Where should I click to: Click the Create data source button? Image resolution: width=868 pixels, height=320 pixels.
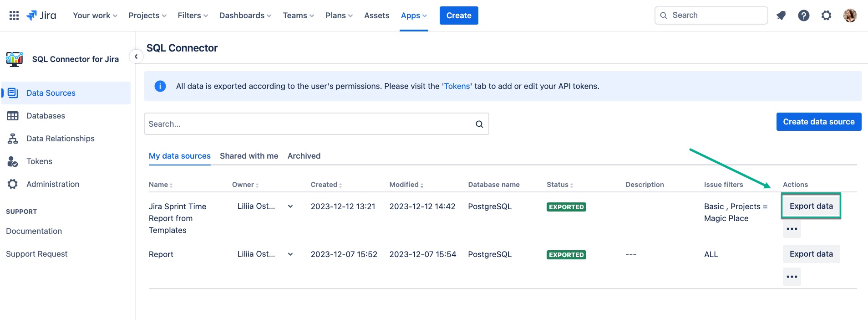pyautogui.click(x=818, y=122)
